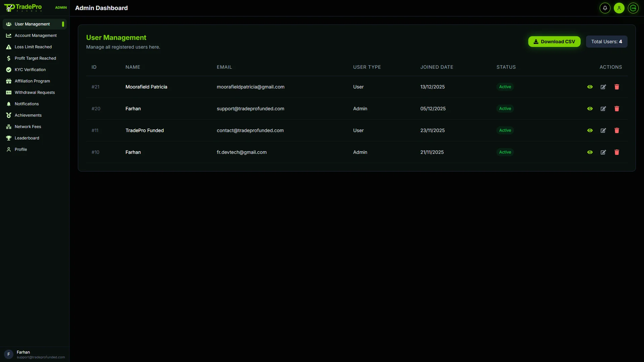Click the joined date 13/12/2025
Image resolution: width=644 pixels, height=362 pixels.
click(x=432, y=87)
